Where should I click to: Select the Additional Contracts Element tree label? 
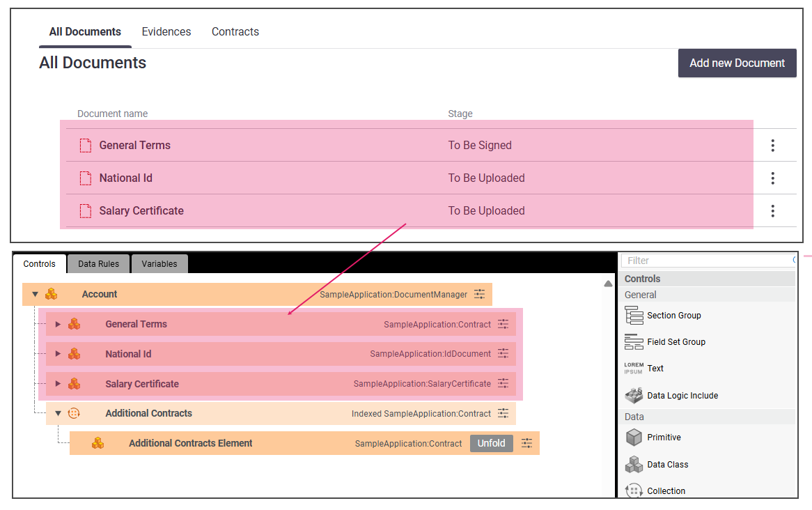pyautogui.click(x=191, y=443)
